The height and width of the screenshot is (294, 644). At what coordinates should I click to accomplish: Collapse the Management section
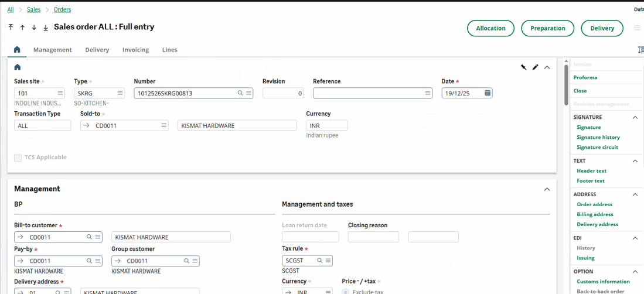[x=547, y=189]
